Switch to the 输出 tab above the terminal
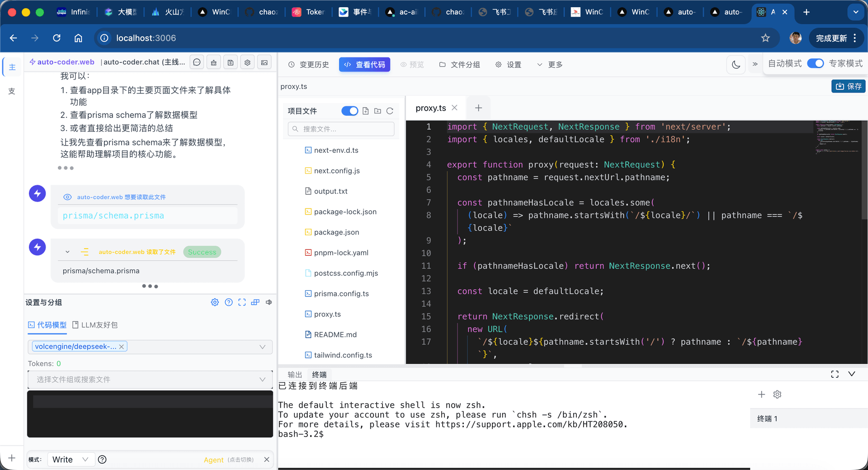This screenshot has height=470, width=868. coord(294,374)
